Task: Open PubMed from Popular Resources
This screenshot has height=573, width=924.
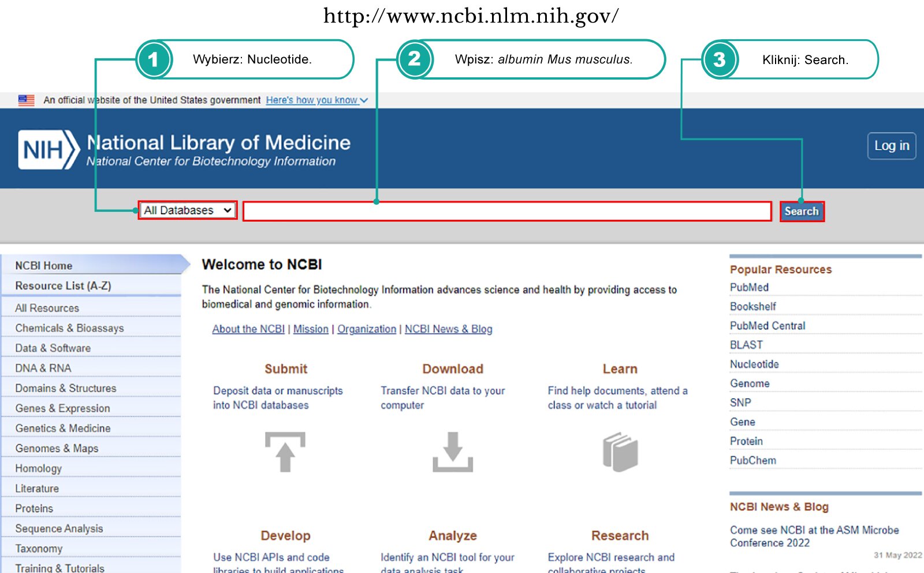Action: pyautogui.click(x=749, y=287)
